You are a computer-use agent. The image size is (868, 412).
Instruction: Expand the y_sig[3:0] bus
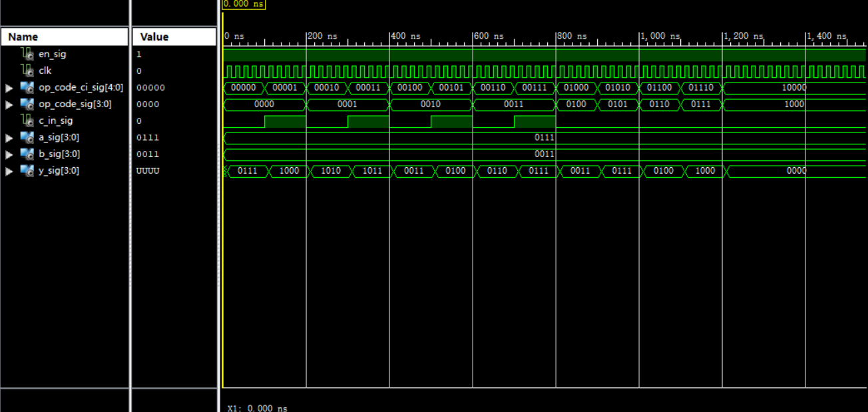[9, 171]
